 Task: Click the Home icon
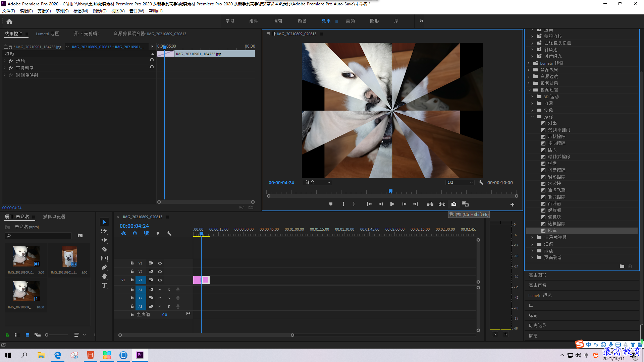coord(9,21)
